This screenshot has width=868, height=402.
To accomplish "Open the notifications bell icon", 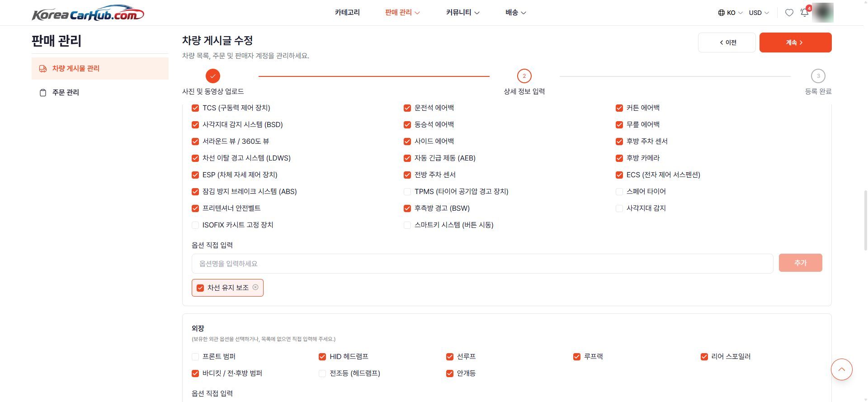I will [x=805, y=13].
